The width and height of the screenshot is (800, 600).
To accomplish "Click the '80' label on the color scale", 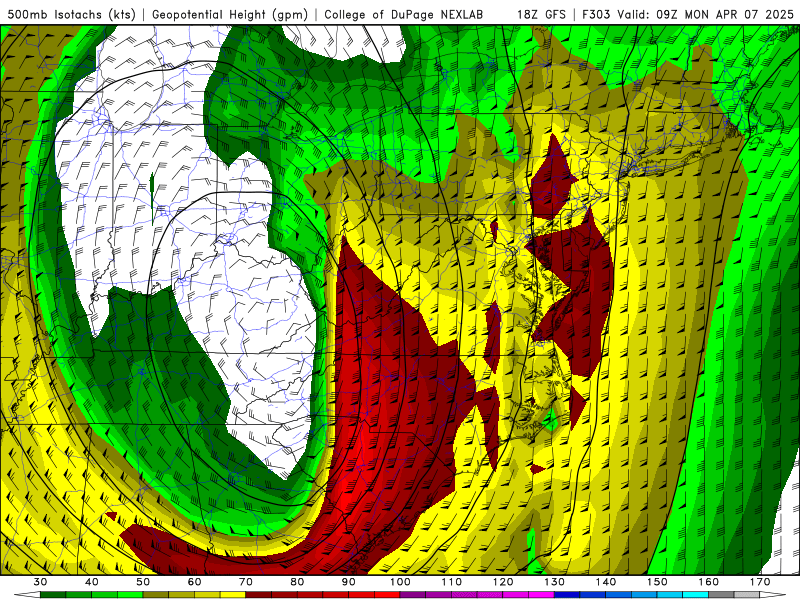I will pos(297,582).
